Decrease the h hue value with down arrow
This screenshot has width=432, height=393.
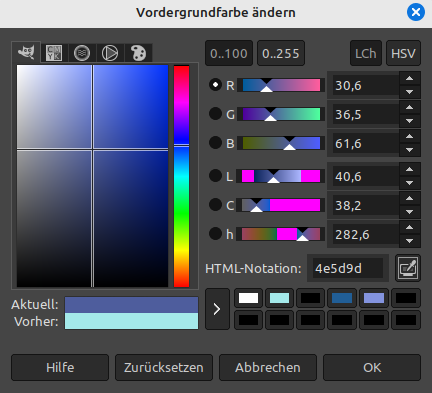point(410,241)
